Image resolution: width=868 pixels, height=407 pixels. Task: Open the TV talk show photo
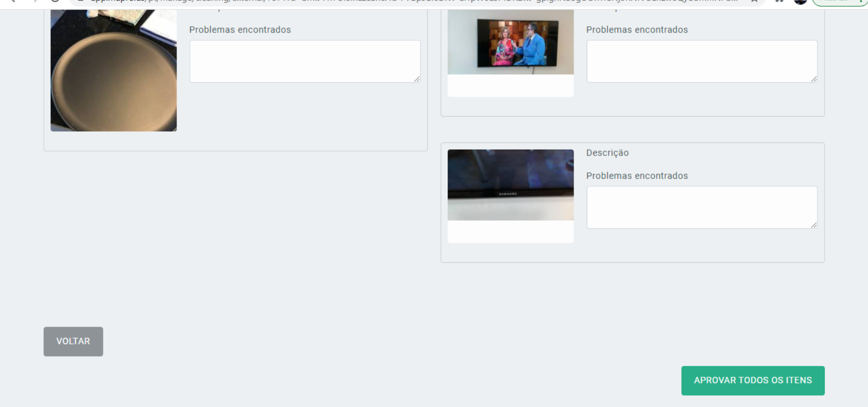click(x=510, y=42)
